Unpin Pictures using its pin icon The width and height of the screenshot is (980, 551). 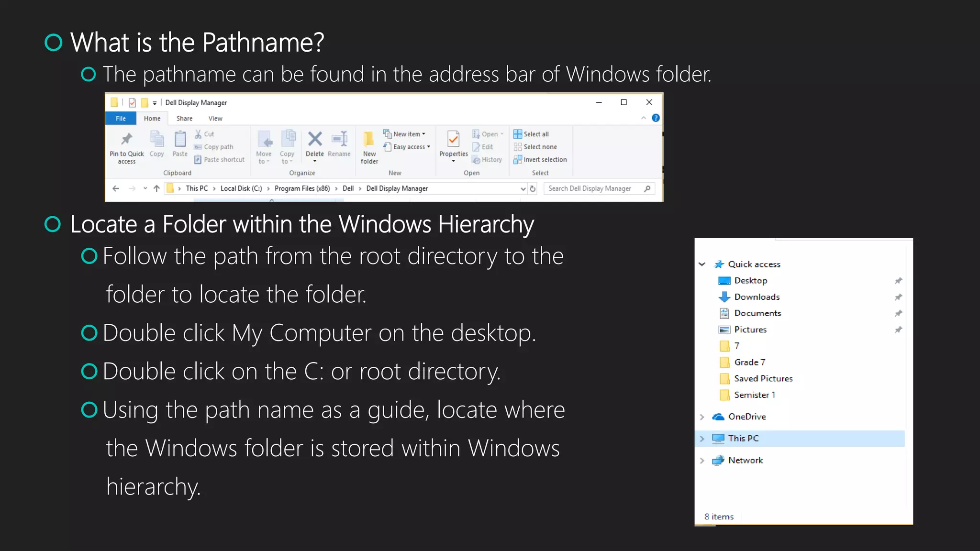pyautogui.click(x=898, y=330)
